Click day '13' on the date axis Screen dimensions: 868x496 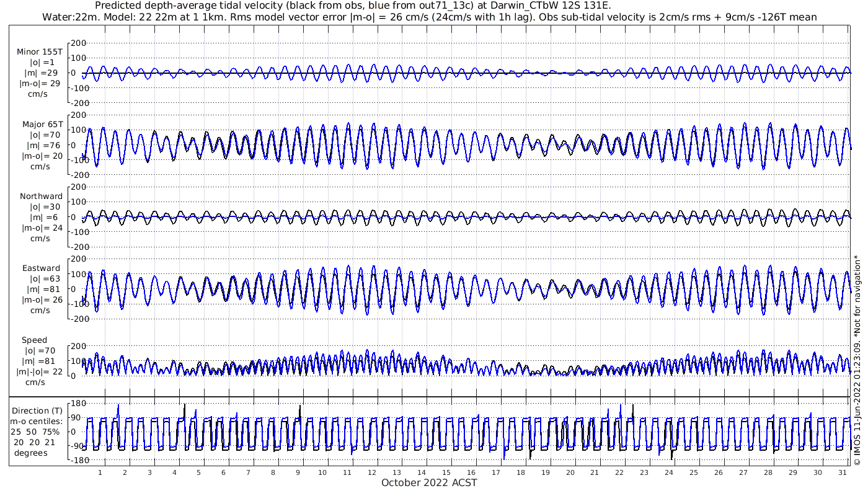pyautogui.click(x=397, y=472)
